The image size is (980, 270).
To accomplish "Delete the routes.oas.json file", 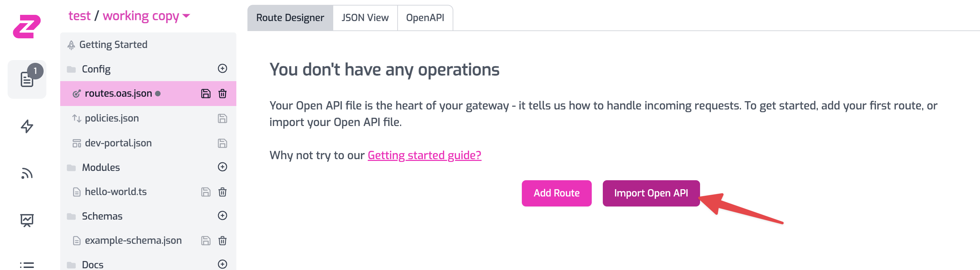I will click(x=223, y=94).
